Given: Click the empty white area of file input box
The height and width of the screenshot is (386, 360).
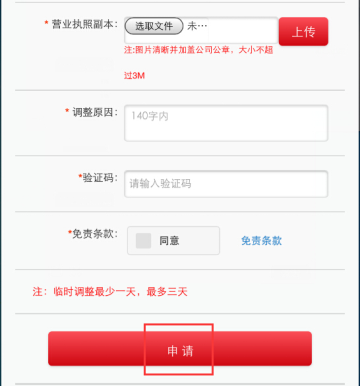Looking at the screenshot, I should pyautogui.click(x=243, y=30).
